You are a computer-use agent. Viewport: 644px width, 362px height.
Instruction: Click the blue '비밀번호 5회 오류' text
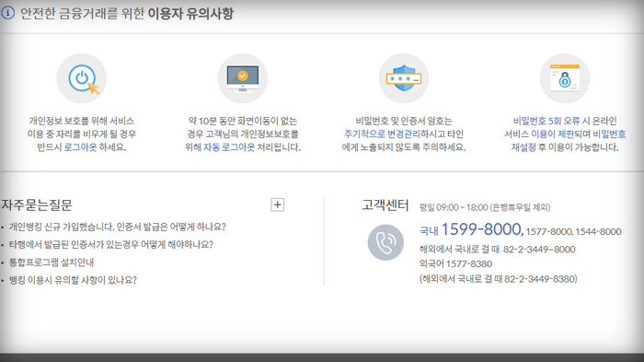pyautogui.click(x=546, y=121)
